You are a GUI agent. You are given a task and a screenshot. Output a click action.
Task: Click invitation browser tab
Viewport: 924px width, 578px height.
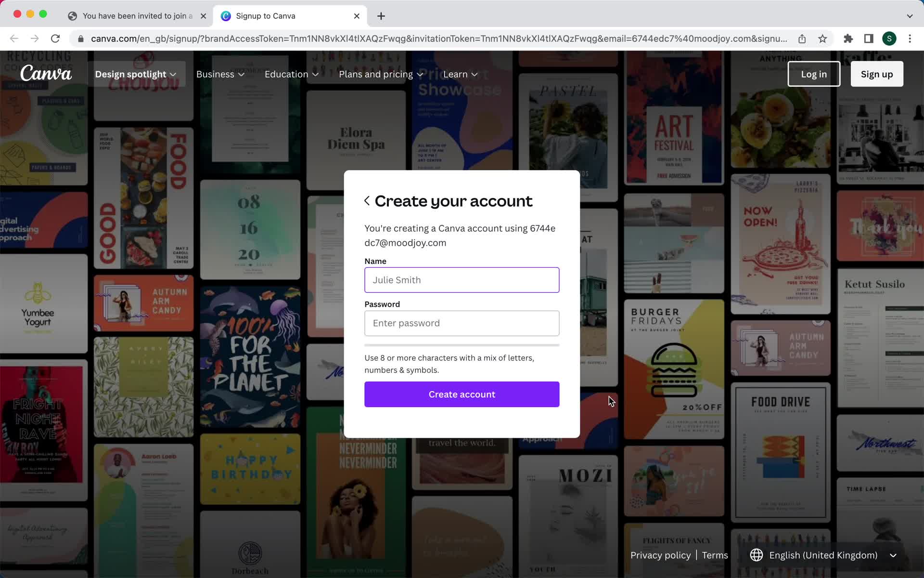tap(136, 15)
